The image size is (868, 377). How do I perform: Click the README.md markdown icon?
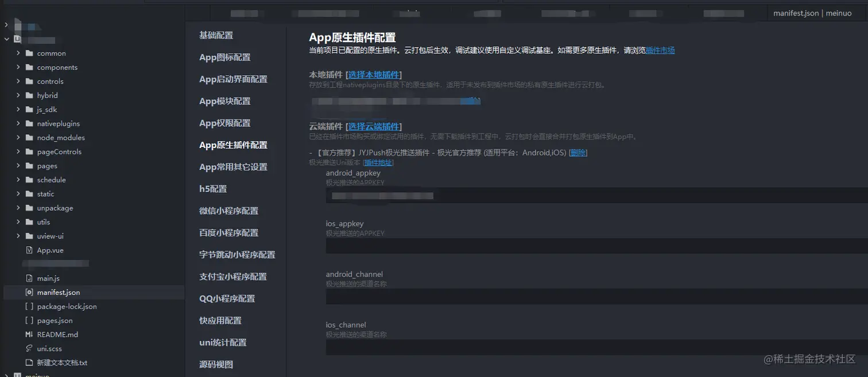[29, 335]
